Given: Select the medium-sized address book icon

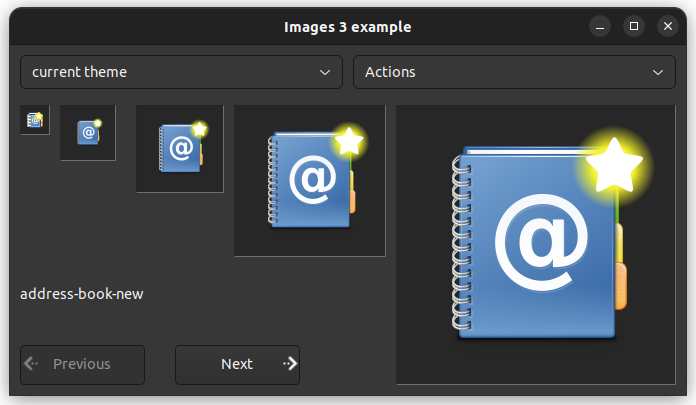Looking at the screenshot, I should point(180,148).
